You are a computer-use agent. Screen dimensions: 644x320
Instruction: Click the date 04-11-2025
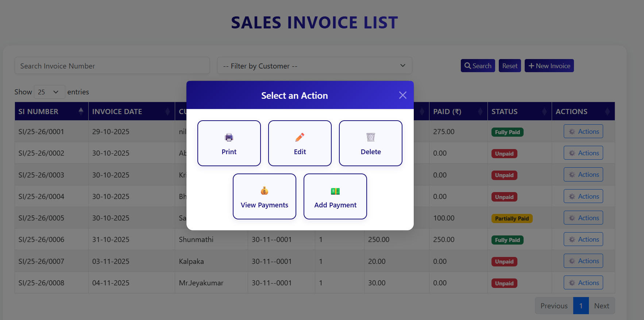coord(111,283)
